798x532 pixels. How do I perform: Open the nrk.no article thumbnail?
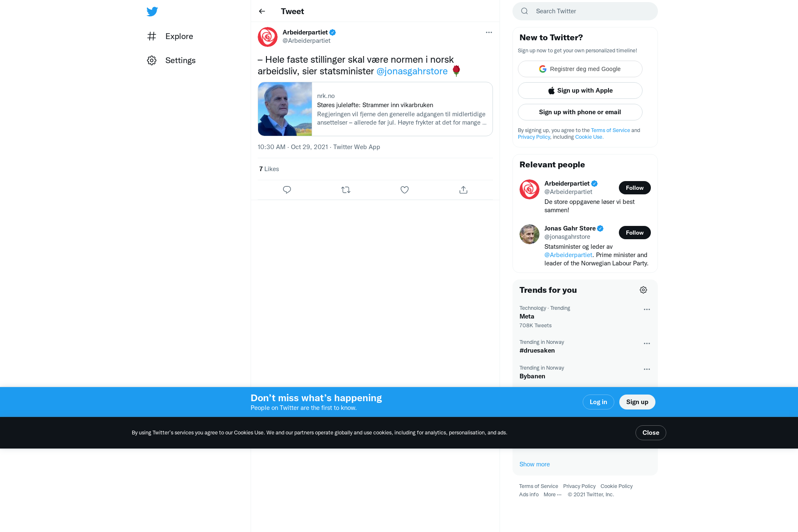(285, 109)
